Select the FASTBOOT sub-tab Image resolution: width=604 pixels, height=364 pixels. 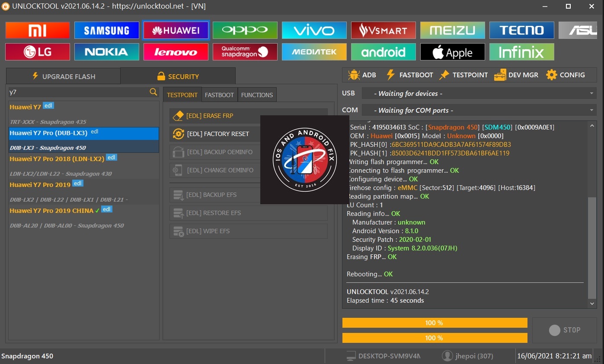(x=219, y=95)
